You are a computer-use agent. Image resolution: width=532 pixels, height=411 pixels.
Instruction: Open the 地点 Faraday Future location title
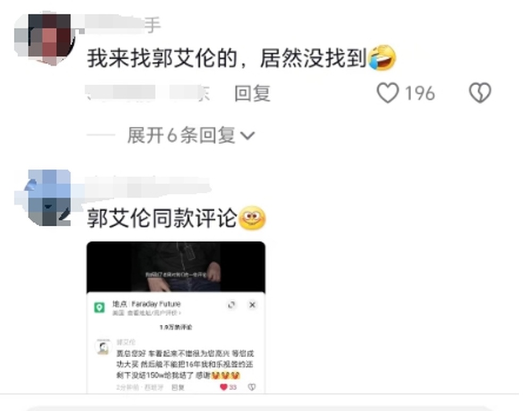pos(147,304)
